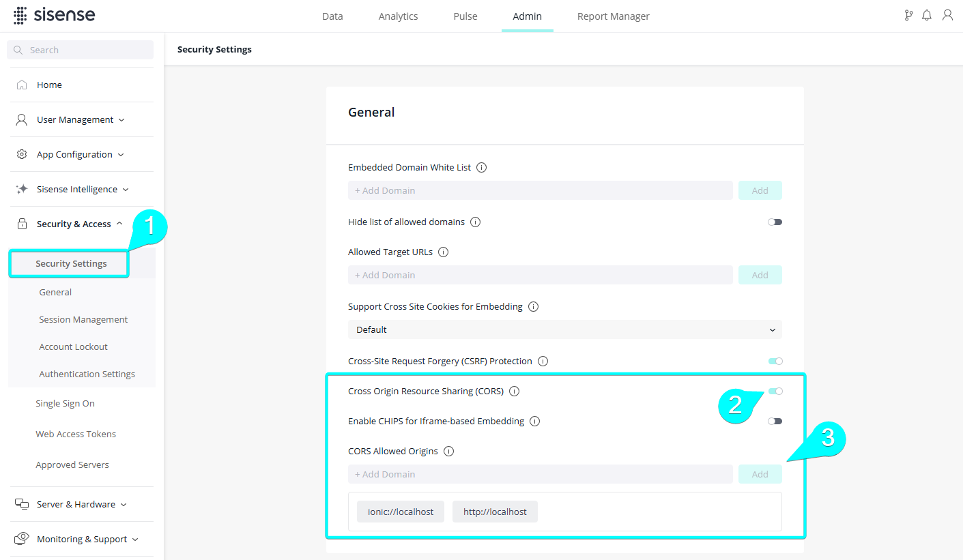Toggle Hide list of allowed domains
This screenshot has height=560, width=963.
tap(775, 222)
